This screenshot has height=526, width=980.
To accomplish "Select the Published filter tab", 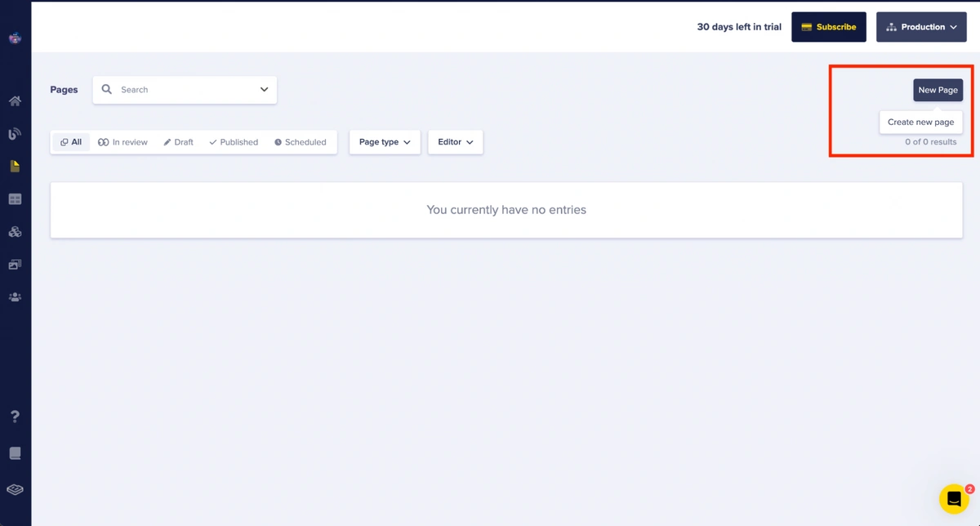I will click(x=234, y=142).
